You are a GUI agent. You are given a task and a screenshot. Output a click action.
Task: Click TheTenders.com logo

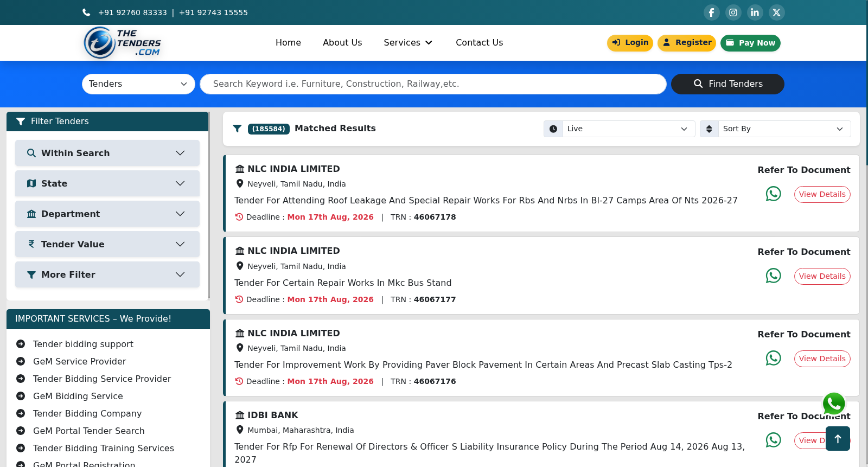(x=123, y=43)
